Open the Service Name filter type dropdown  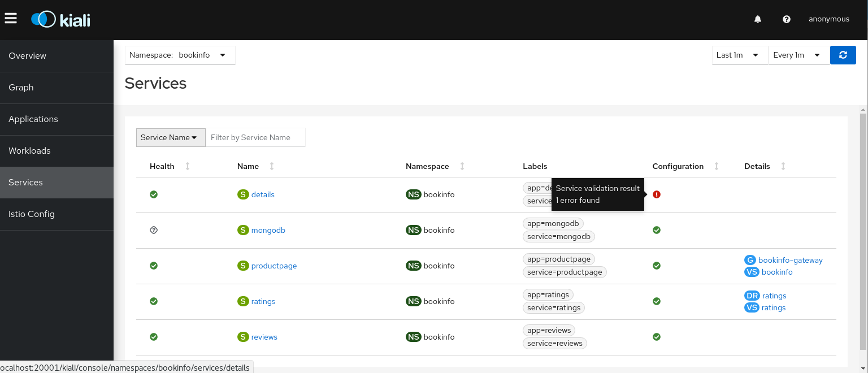170,137
